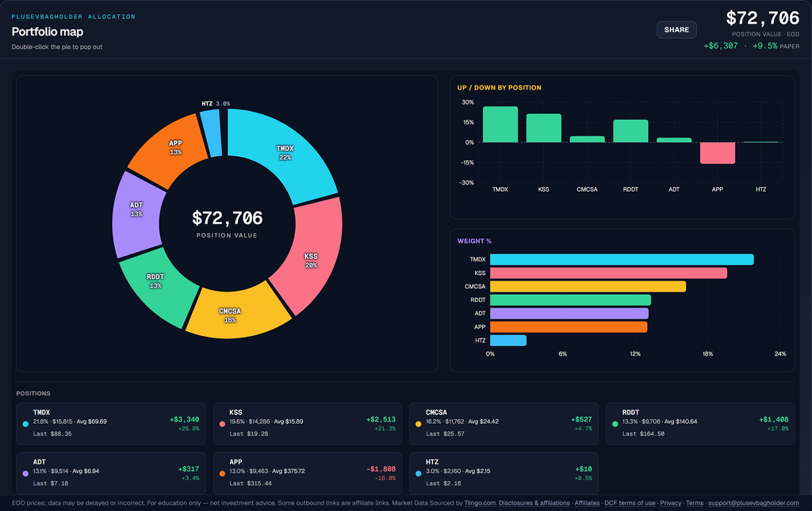Click the SHARE button
This screenshot has height=511, width=812.
coord(676,29)
